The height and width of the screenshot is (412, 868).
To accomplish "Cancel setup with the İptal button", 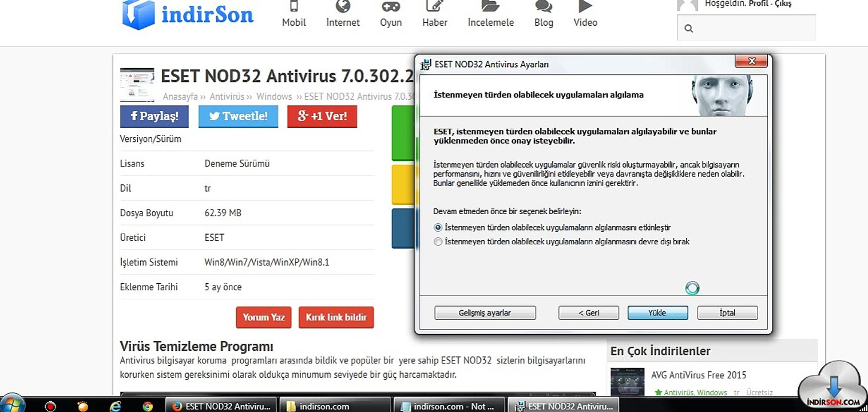I will (728, 313).
